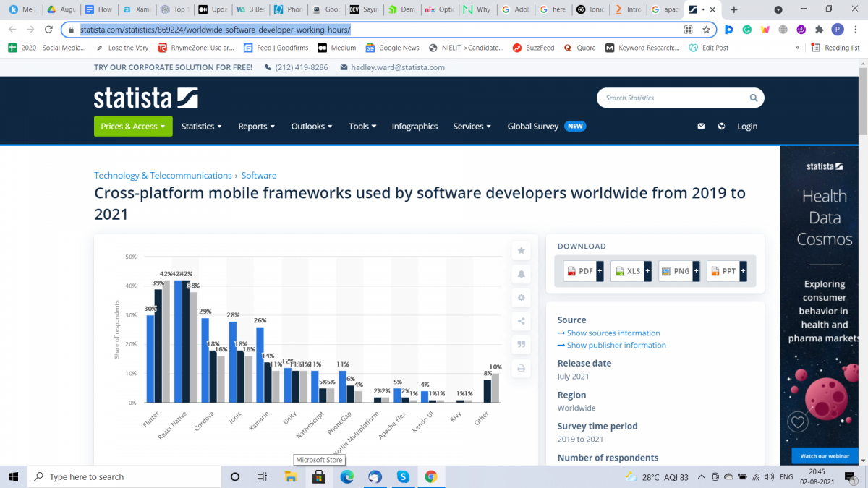
Task: Expand the Statistics navigation dropdown
Action: coord(201,126)
